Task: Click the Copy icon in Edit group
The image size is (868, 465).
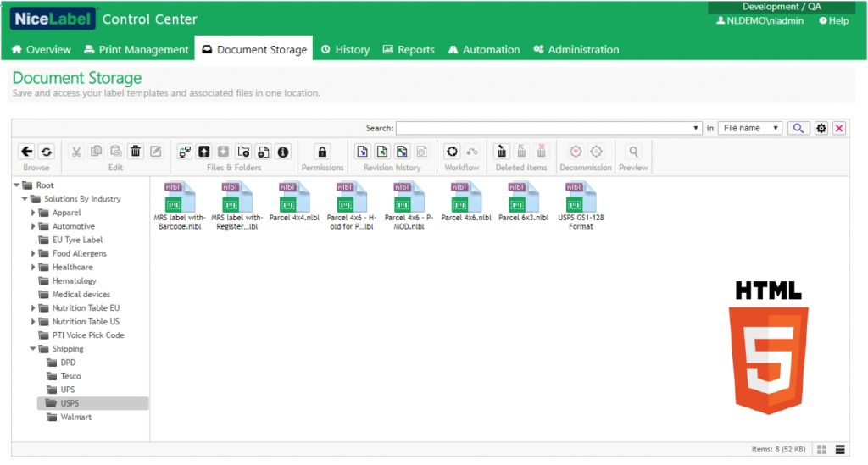Action: 97,152
